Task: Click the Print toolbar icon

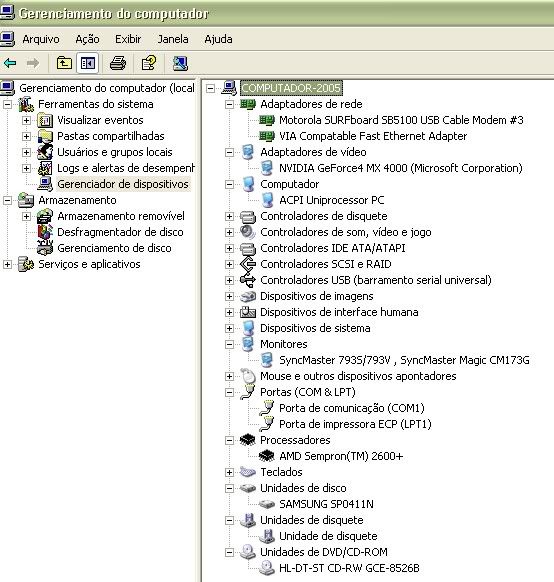Action: [x=118, y=63]
